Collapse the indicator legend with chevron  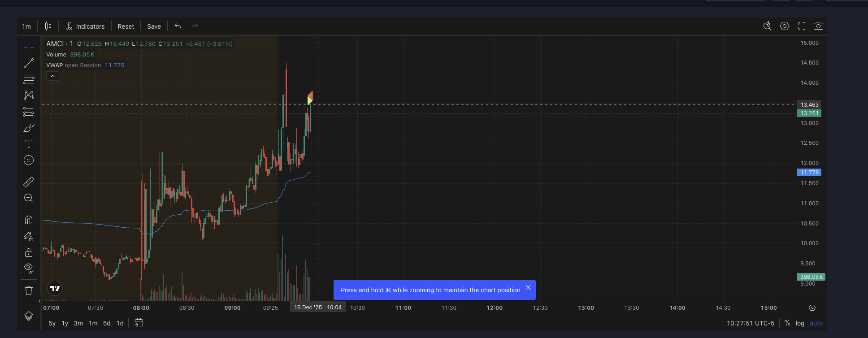pyautogui.click(x=52, y=76)
